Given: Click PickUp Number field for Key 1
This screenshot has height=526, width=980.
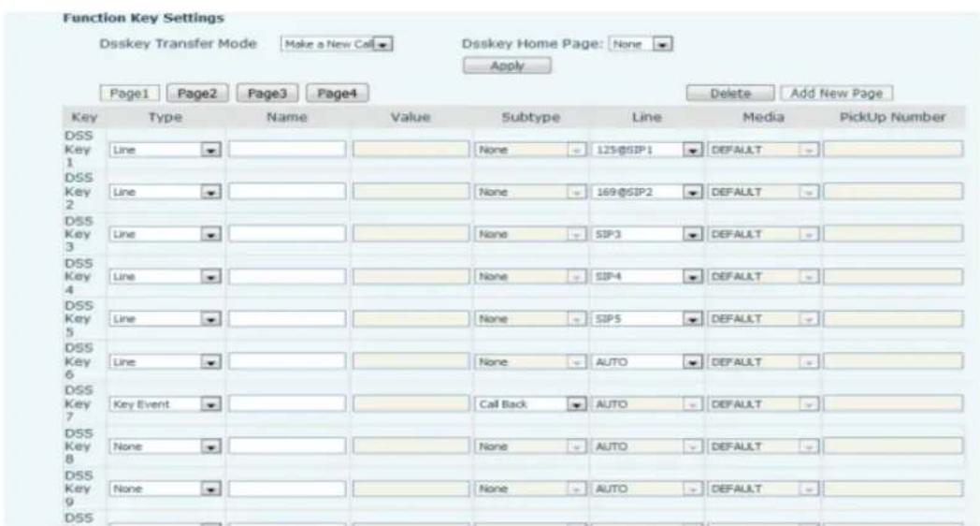Looking at the screenshot, I should click(893, 149).
